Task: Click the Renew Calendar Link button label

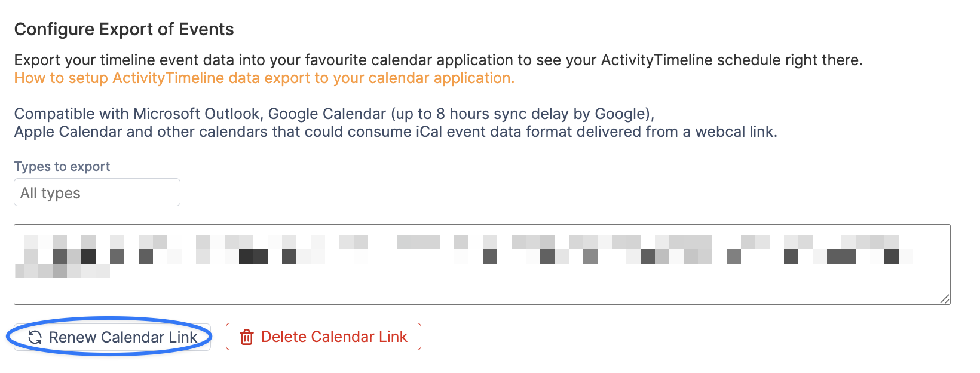Action: pyautogui.click(x=123, y=337)
